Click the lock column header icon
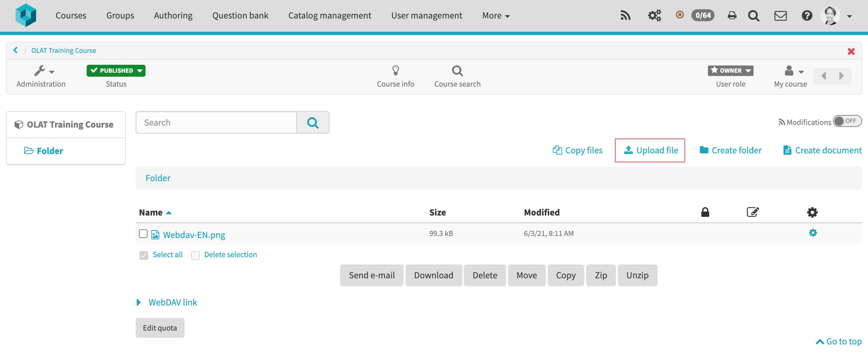 click(705, 212)
